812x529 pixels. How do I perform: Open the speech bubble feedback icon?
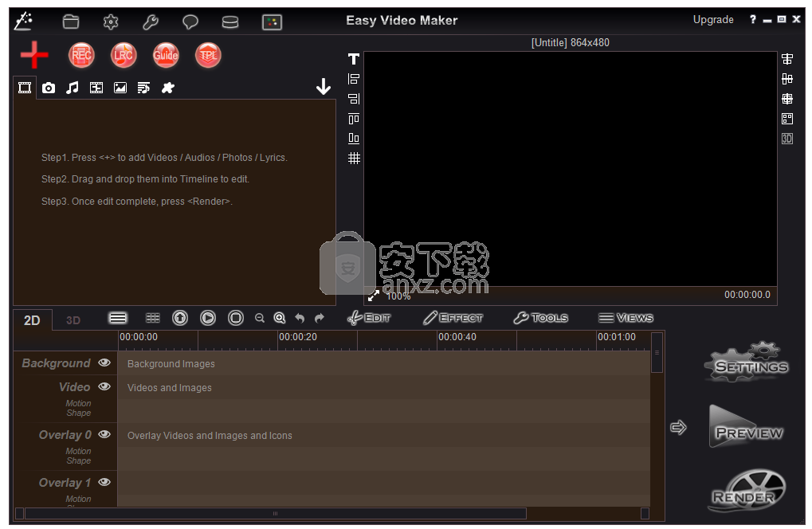pos(190,22)
